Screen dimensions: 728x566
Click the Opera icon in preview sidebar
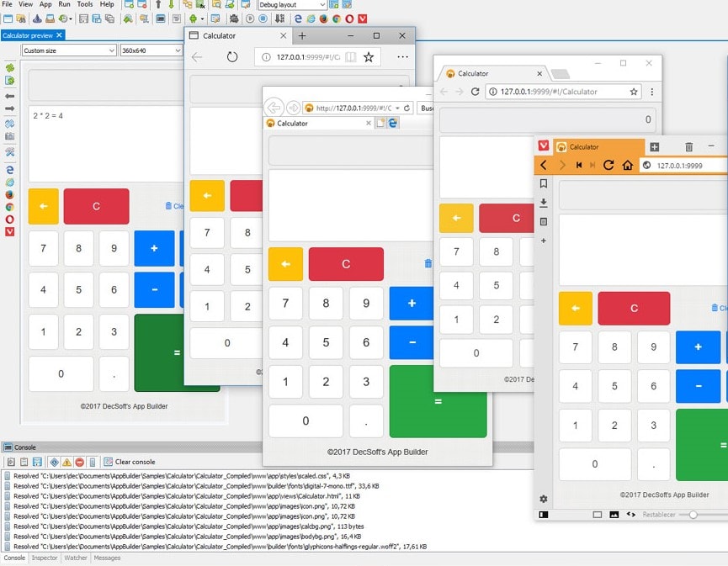pos(9,219)
